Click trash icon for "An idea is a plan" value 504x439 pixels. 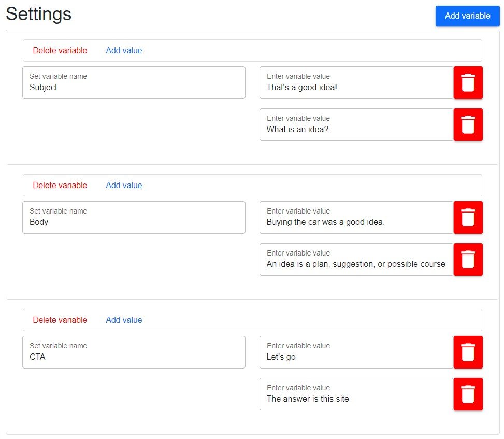tap(468, 259)
